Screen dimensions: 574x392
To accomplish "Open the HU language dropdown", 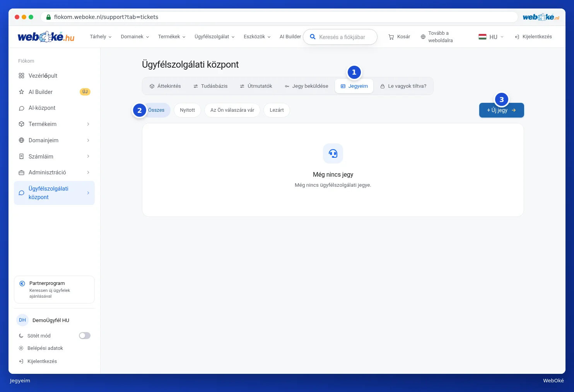I will [491, 37].
